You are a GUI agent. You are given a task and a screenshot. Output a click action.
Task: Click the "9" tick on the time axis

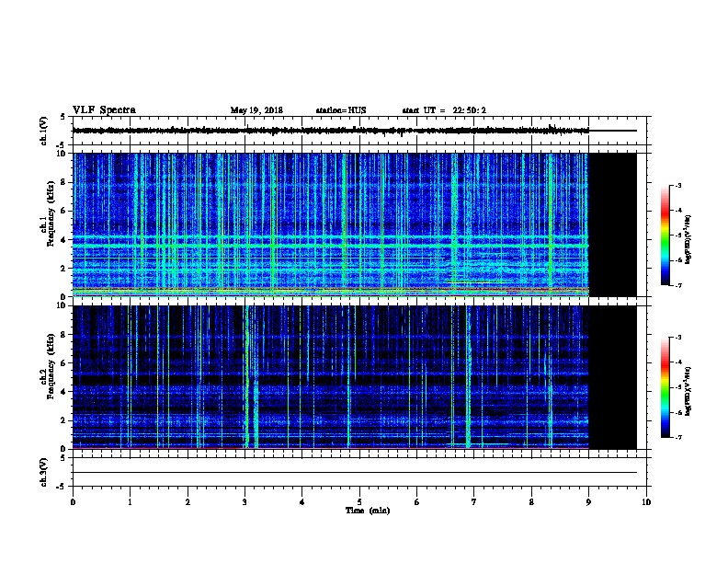click(588, 501)
